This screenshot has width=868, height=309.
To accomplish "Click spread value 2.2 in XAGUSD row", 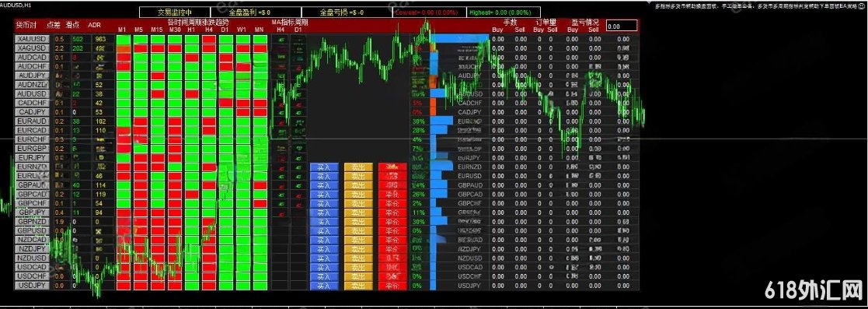I will 59,48.
